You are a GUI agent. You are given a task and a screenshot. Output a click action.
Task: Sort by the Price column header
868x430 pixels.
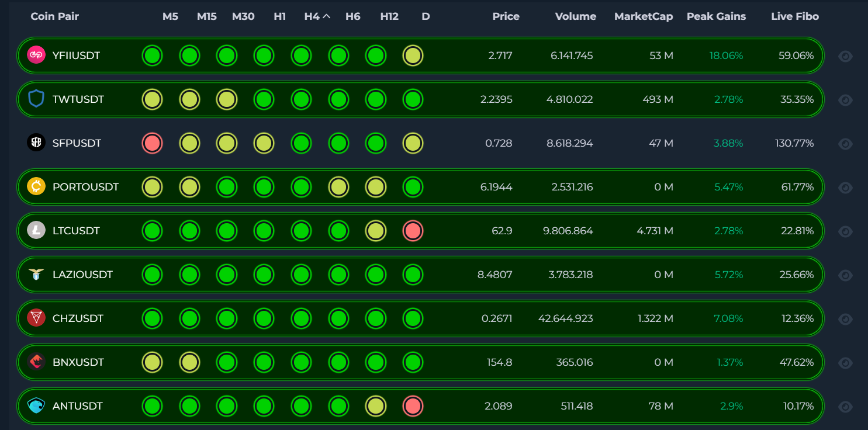coord(506,16)
